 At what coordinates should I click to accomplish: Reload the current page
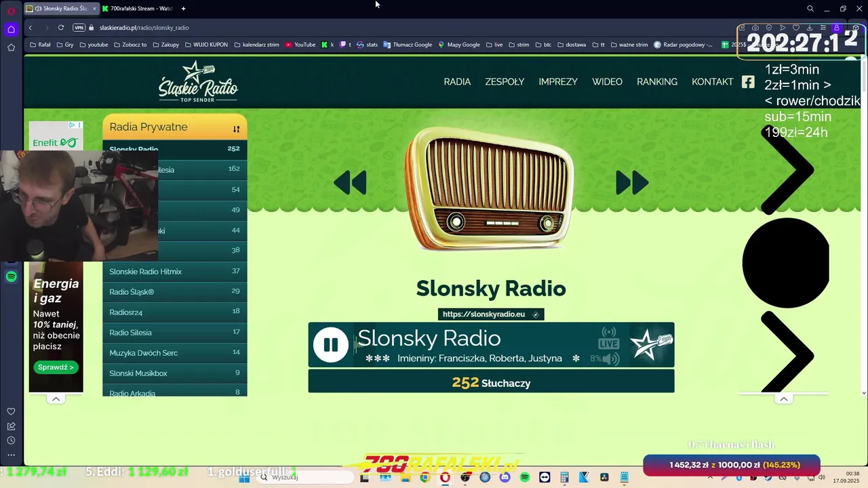pos(61,28)
